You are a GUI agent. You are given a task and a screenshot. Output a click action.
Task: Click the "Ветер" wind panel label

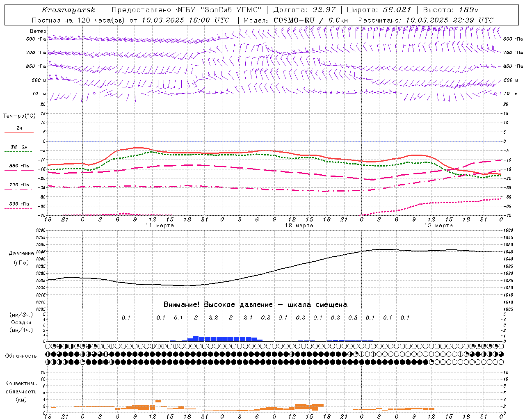[38, 31]
